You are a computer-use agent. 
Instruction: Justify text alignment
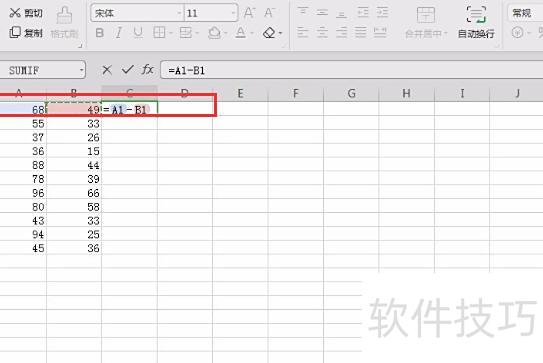point(361,33)
